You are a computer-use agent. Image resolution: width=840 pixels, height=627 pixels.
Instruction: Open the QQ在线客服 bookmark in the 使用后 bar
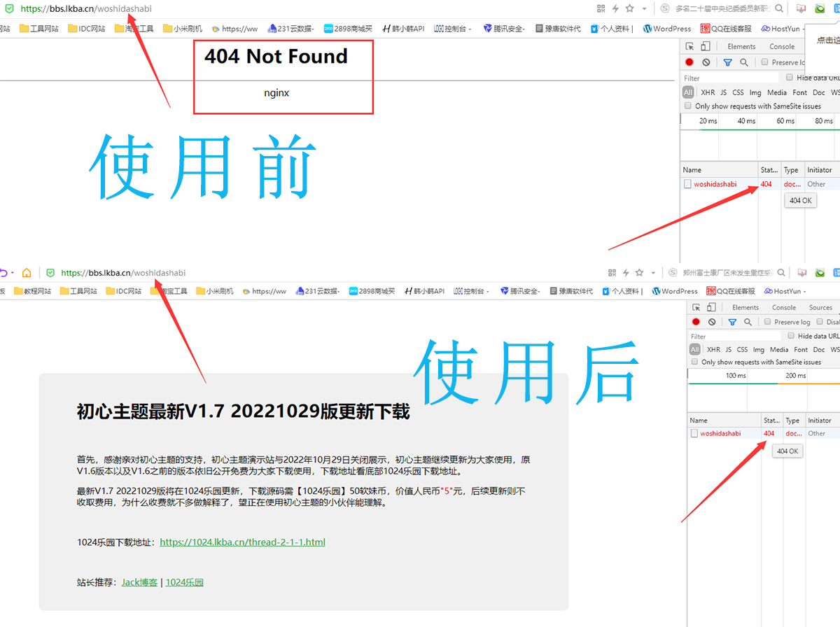click(x=729, y=291)
